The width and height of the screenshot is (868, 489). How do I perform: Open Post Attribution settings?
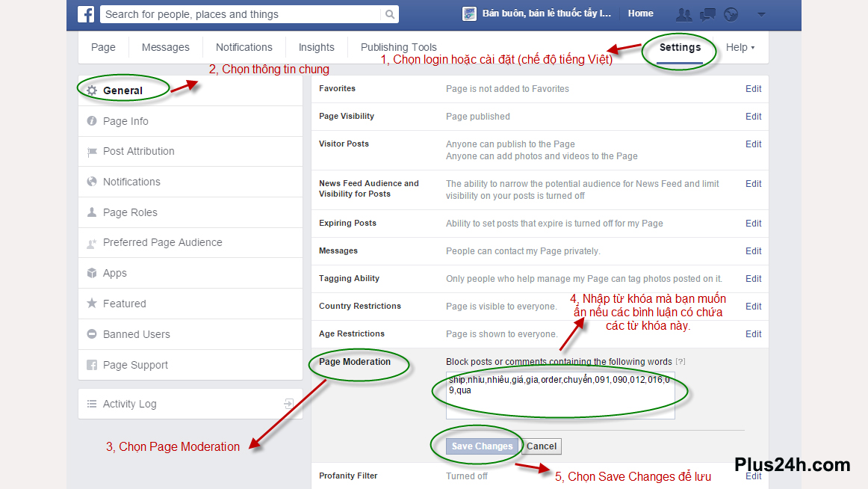click(x=190, y=151)
